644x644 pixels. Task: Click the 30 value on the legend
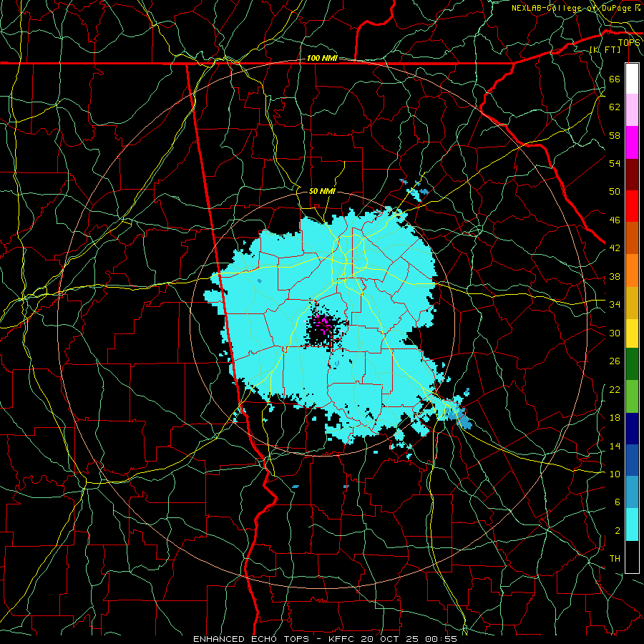(x=615, y=333)
